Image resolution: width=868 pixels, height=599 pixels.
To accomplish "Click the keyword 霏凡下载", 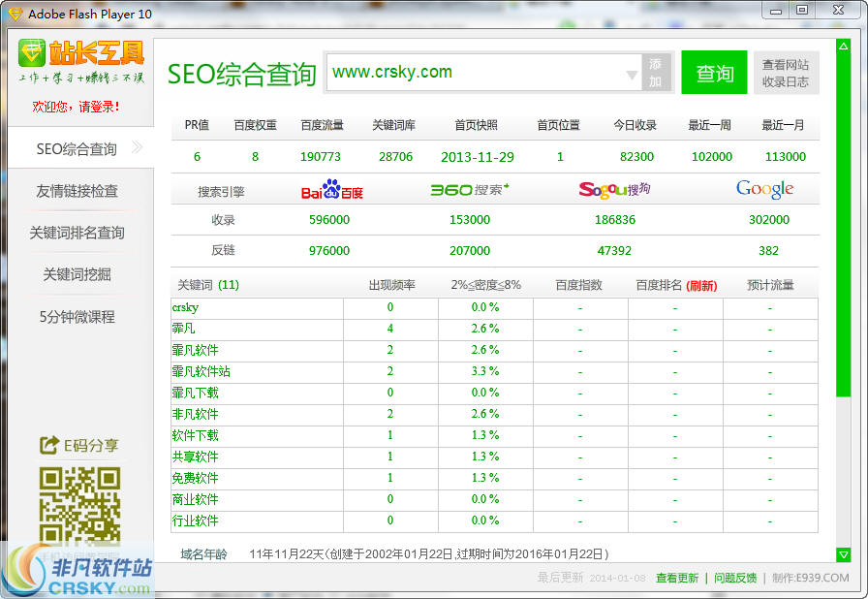I will tap(195, 393).
